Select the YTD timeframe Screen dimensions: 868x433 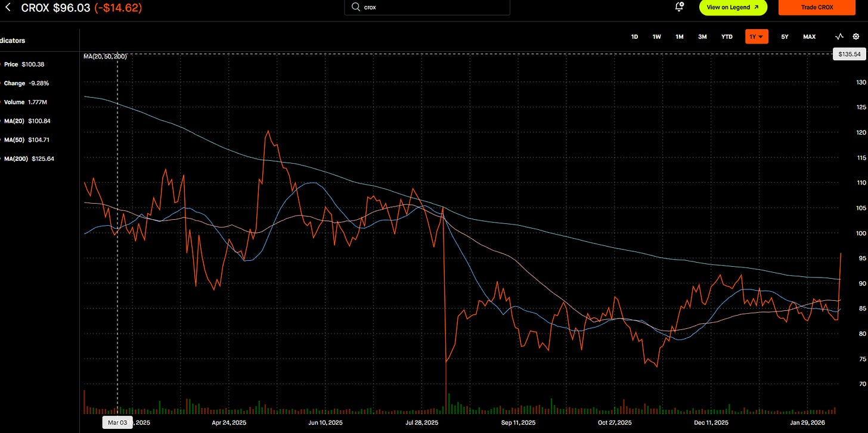pos(727,37)
